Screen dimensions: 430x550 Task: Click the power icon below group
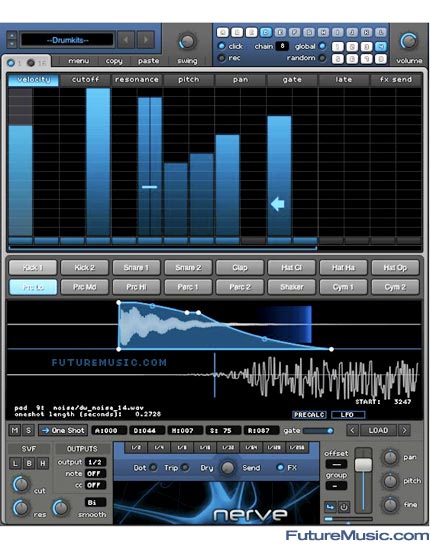point(344,507)
